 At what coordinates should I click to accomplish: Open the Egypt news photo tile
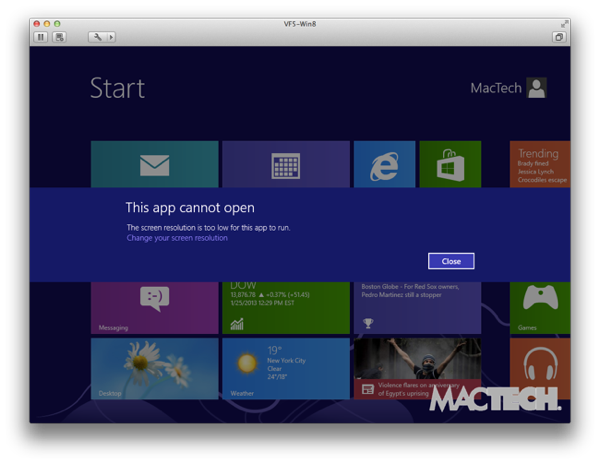coord(417,368)
